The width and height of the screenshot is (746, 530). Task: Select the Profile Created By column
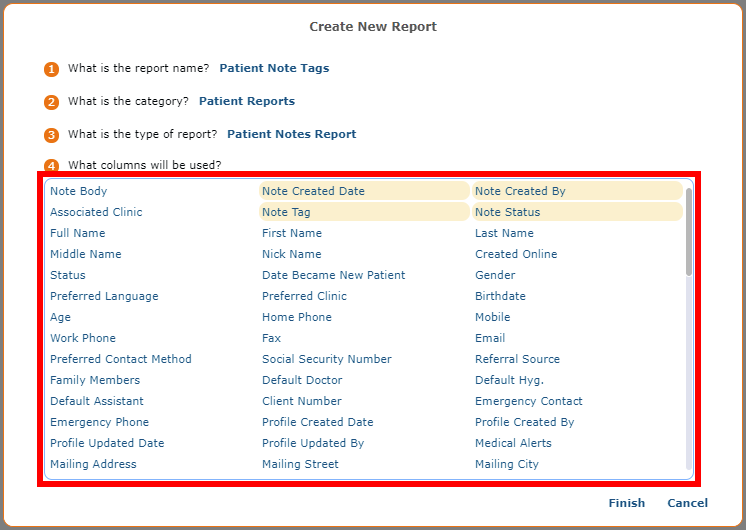[524, 422]
